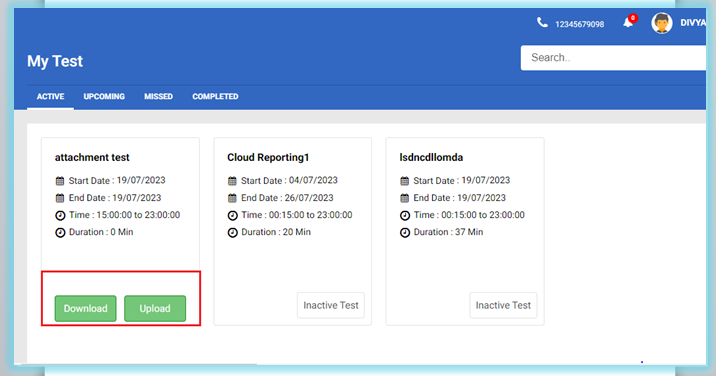Select the lsdncdllomda card title
The height and width of the screenshot is (376, 716).
(x=431, y=157)
